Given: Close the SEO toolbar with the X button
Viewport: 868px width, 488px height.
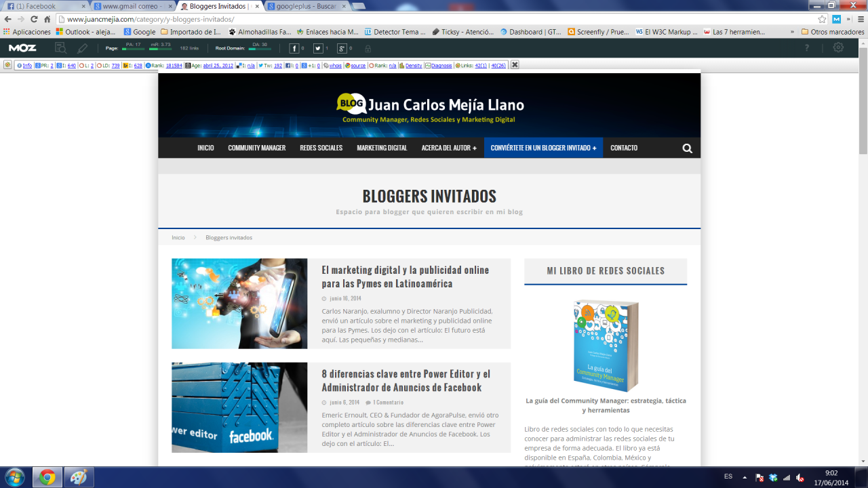Looking at the screenshot, I should click(x=515, y=65).
